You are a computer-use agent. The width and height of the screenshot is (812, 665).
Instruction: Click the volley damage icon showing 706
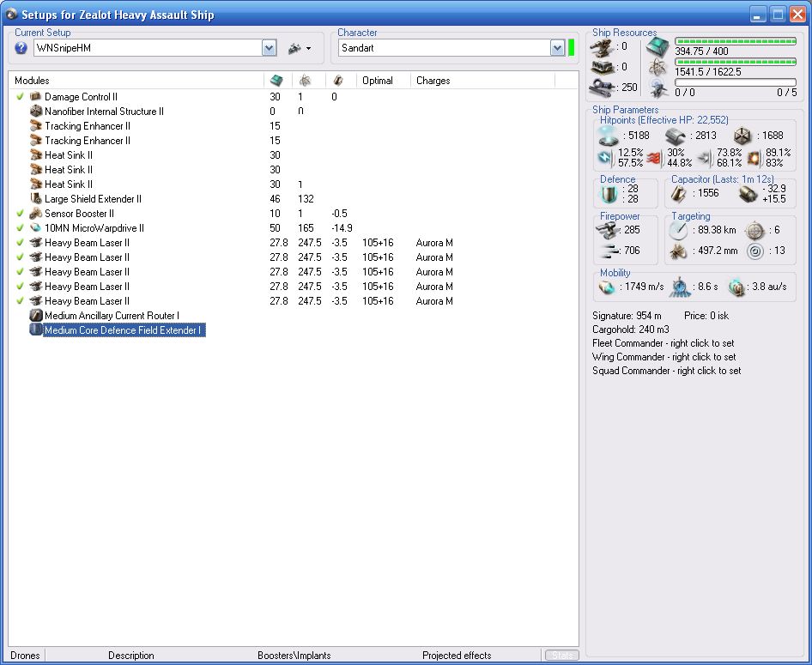pyautogui.click(x=609, y=251)
